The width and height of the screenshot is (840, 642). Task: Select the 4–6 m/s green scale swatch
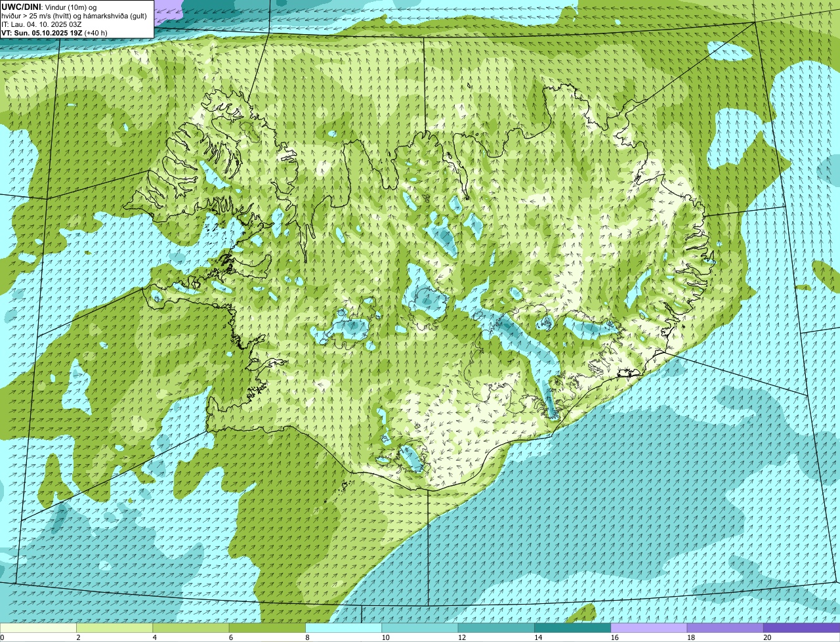(191, 628)
